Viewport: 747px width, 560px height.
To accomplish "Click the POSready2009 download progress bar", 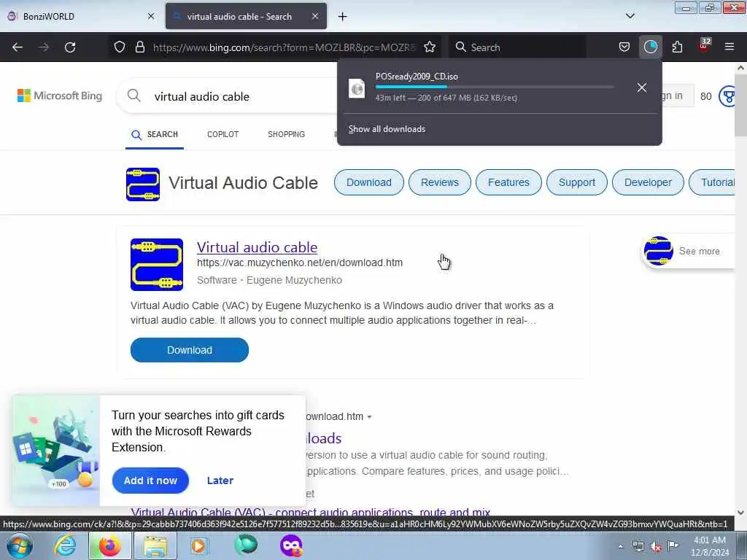I will [x=494, y=87].
